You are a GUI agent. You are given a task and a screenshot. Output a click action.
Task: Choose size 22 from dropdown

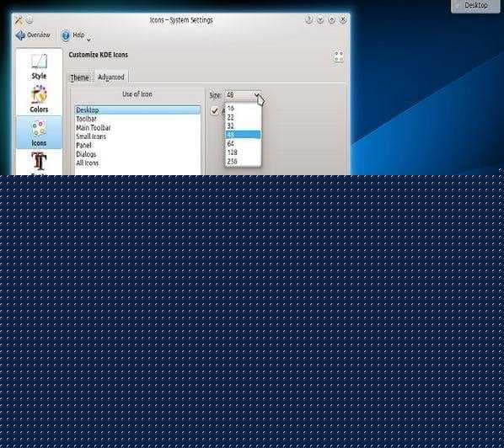point(243,117)
